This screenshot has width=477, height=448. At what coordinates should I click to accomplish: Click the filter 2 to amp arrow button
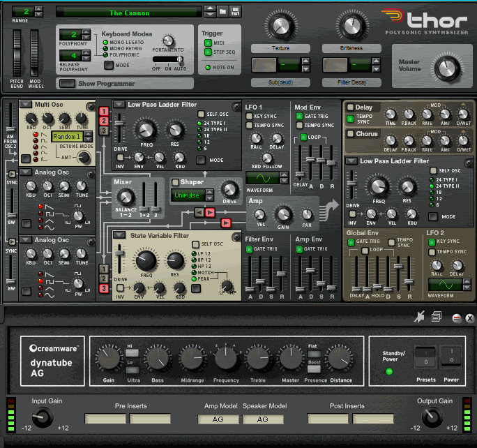[x=226, y=223]
